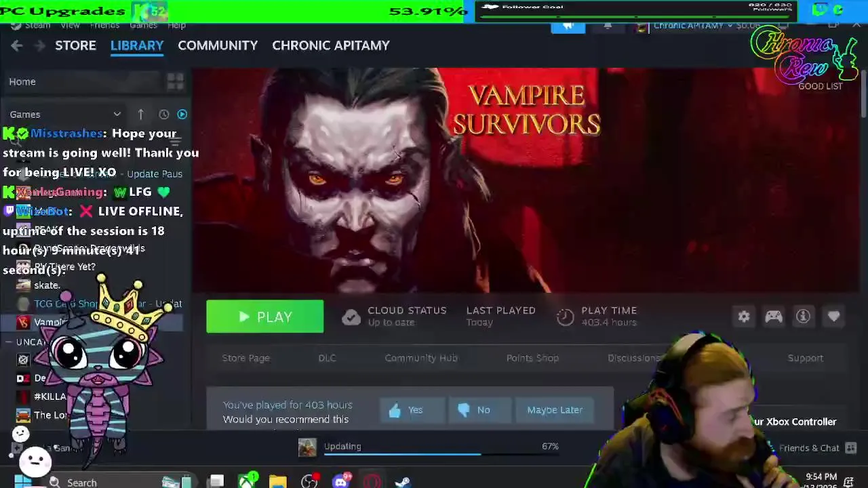This screenshot has width=868, height=488.
Task: Switch to OBS Studio on the taskbar
Action: click(x=309, y=482)
